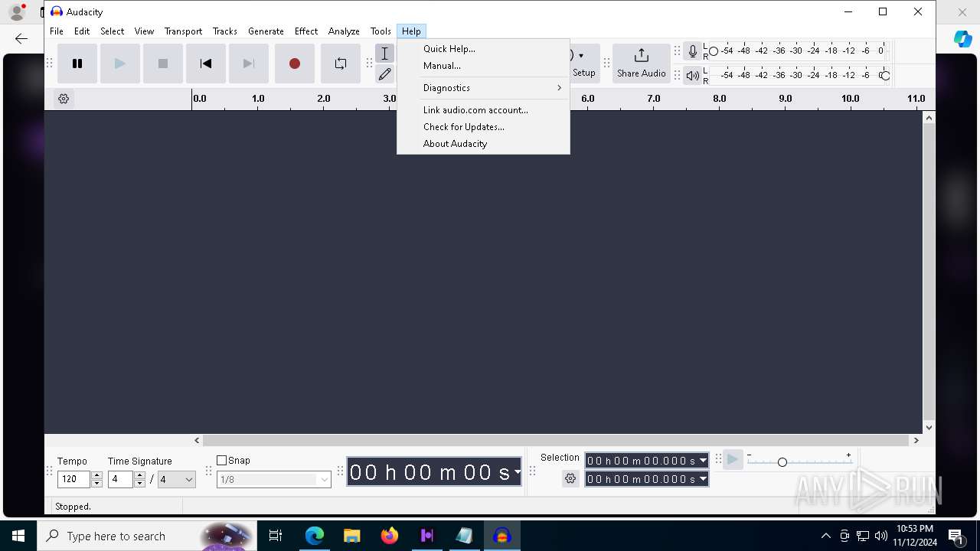Image resolution: width=980 pixels, height=551 pixels.
Task: Click the microphone record meter icon
Action: [693, 51]
